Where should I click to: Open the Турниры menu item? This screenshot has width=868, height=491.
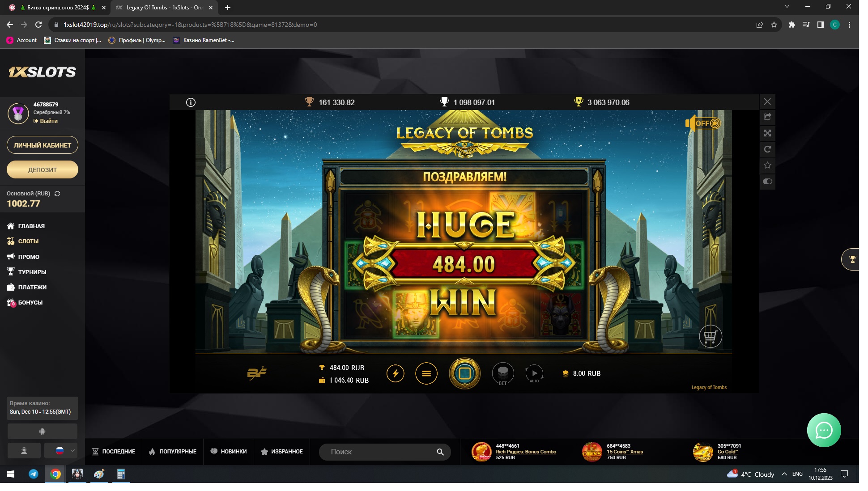[x=32, y=272]
